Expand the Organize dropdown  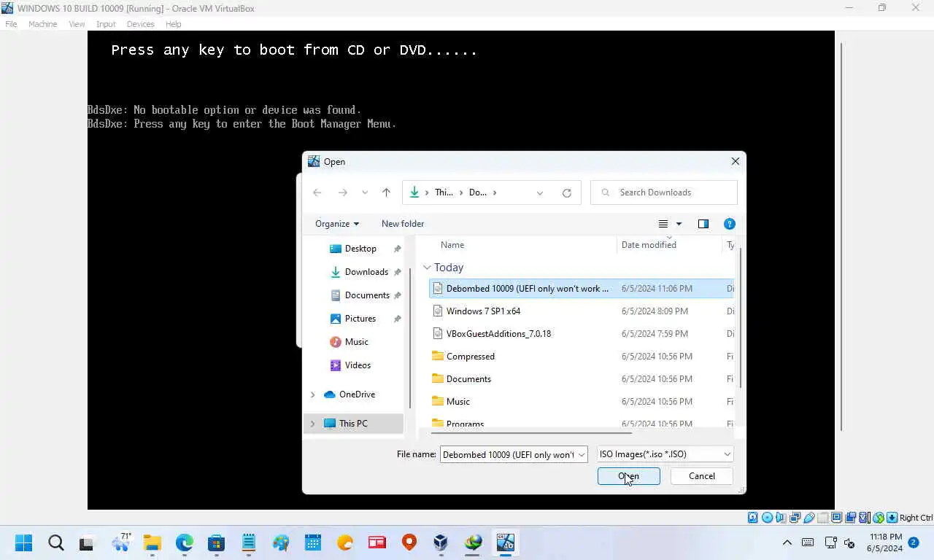pos(336,224)
